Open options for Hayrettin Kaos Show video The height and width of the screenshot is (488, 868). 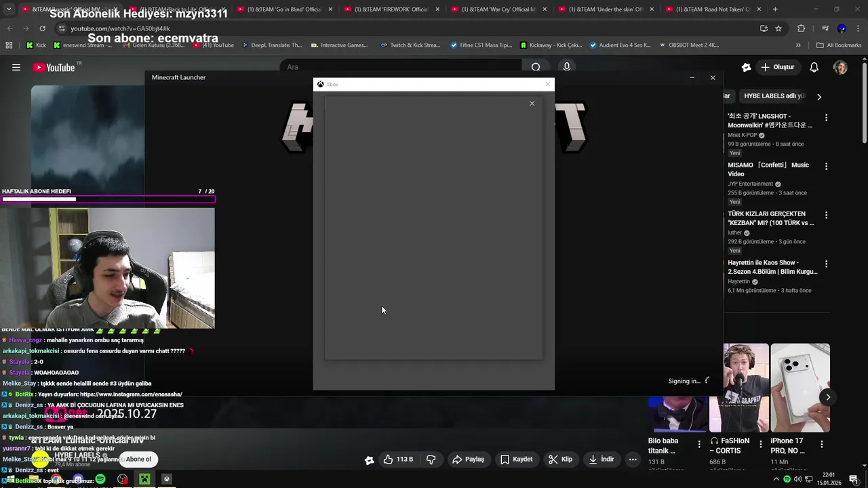(826, 264)
